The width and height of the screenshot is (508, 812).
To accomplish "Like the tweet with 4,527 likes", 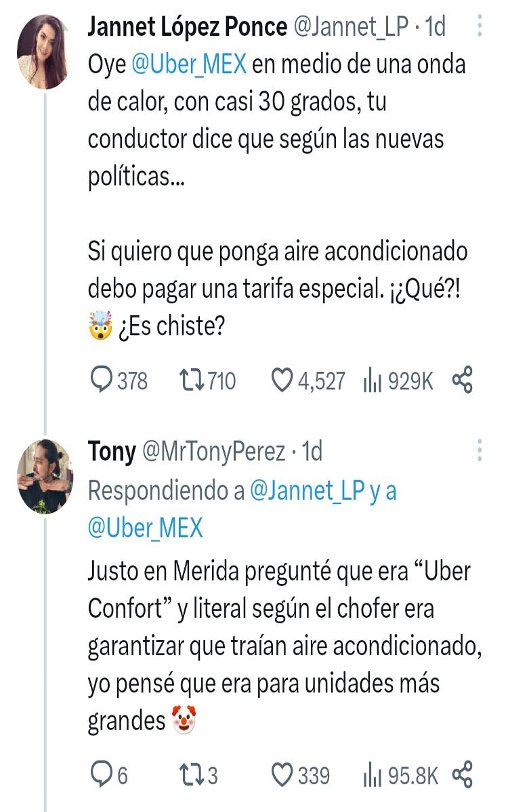I will 308,381.
